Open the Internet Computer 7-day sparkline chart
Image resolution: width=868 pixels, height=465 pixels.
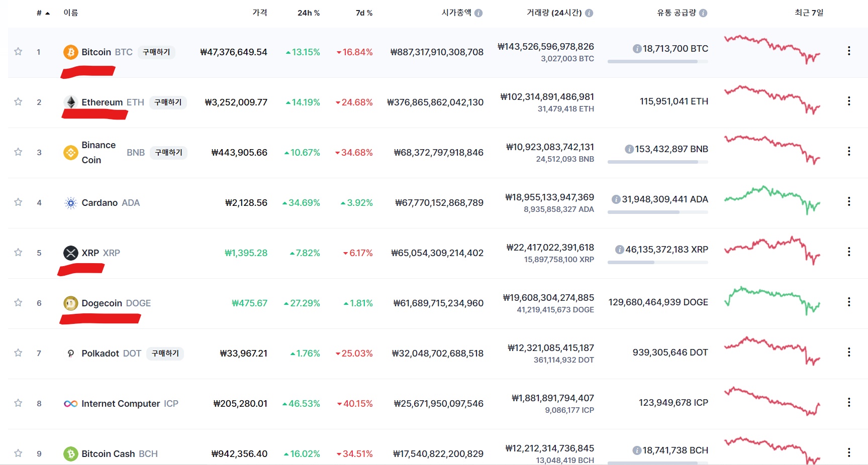(772, 401)
